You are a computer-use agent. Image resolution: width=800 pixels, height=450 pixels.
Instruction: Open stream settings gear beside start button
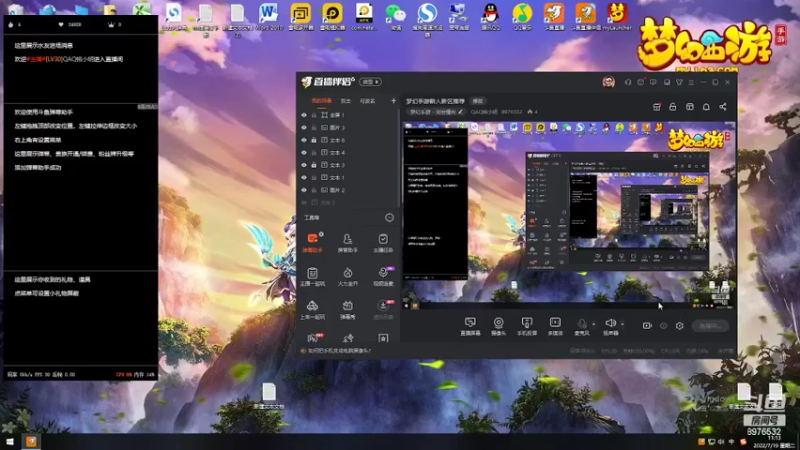pos(680,326)
